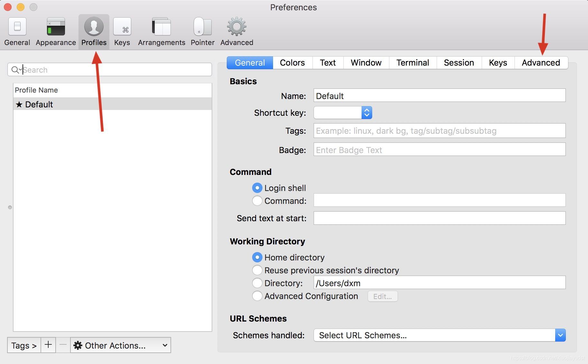Viewport: 588px width, 364px height.
Task: Select the Login shell radio button
Action: click(x=257, y=188)
